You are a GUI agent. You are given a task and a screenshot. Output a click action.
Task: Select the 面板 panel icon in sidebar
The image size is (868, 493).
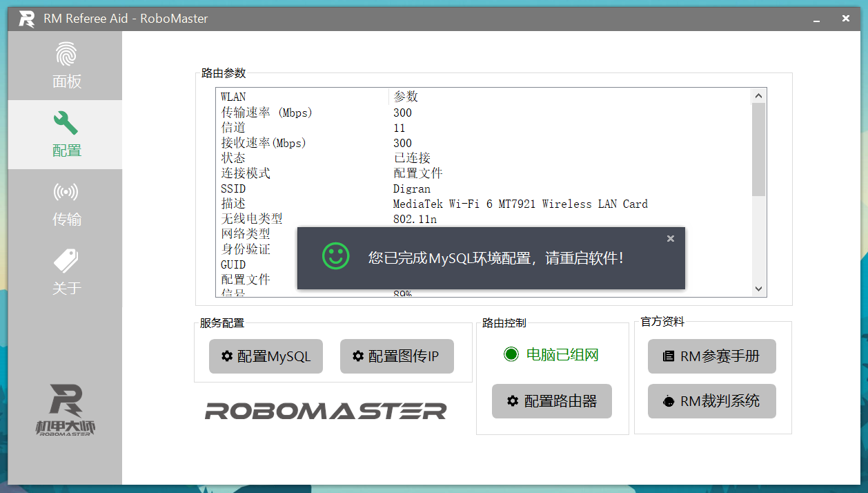pyautogui.click(x=66, y=54)
